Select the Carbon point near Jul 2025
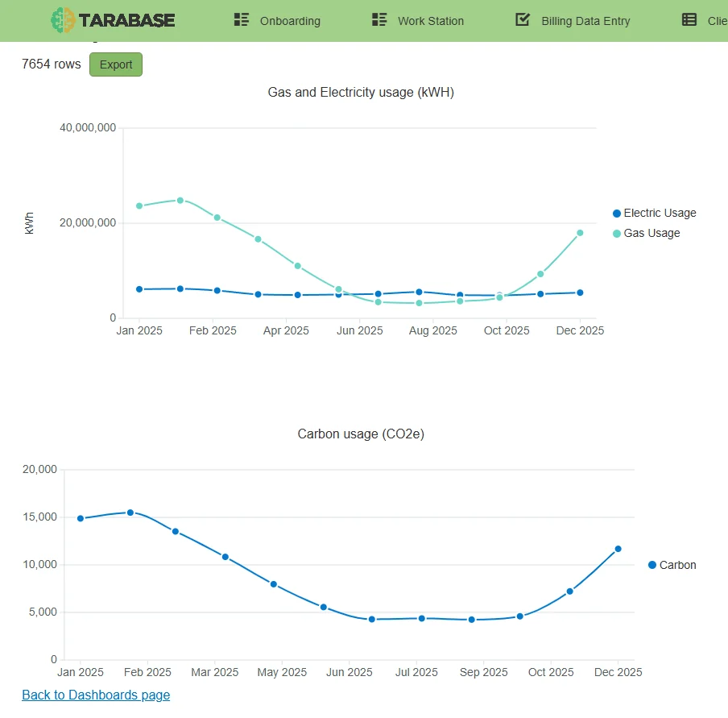 tap(421, 618)
